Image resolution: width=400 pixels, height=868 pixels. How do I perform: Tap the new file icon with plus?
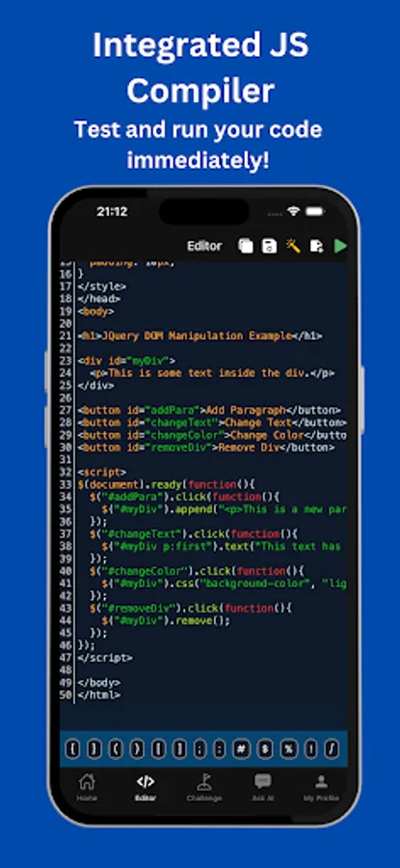[317, 246]
